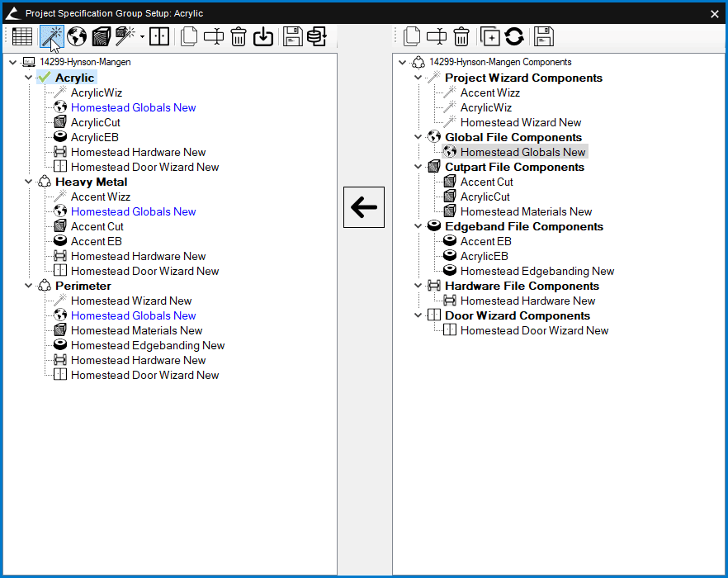Click the Delete trash icon in right toolbar
The width and height of the screenshot is (728, 578).
point(461,36)
